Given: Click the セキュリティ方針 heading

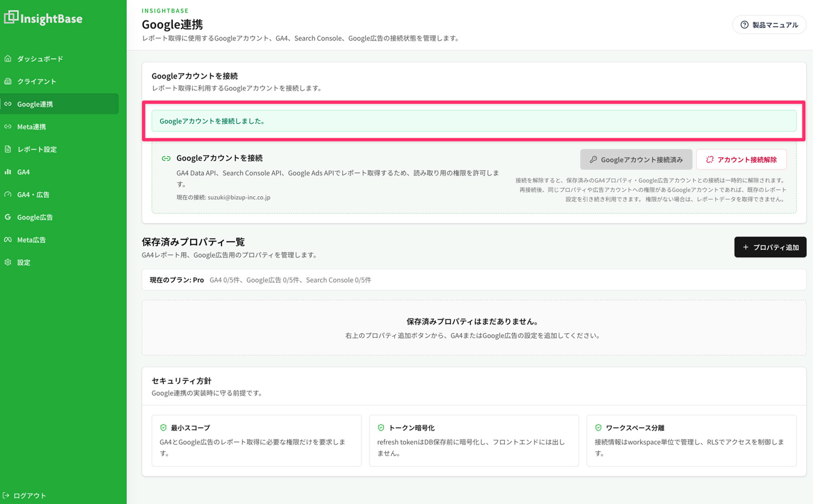Looking at the screenshot, I should (x=181, y=381).
